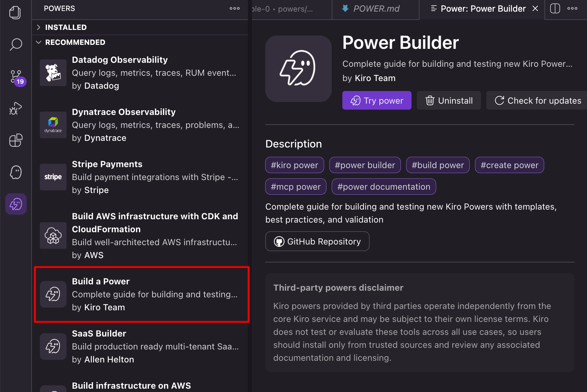This screenshot has width=587, height=392.
Task: Click the #build power tag
Action: click(438, 165)
